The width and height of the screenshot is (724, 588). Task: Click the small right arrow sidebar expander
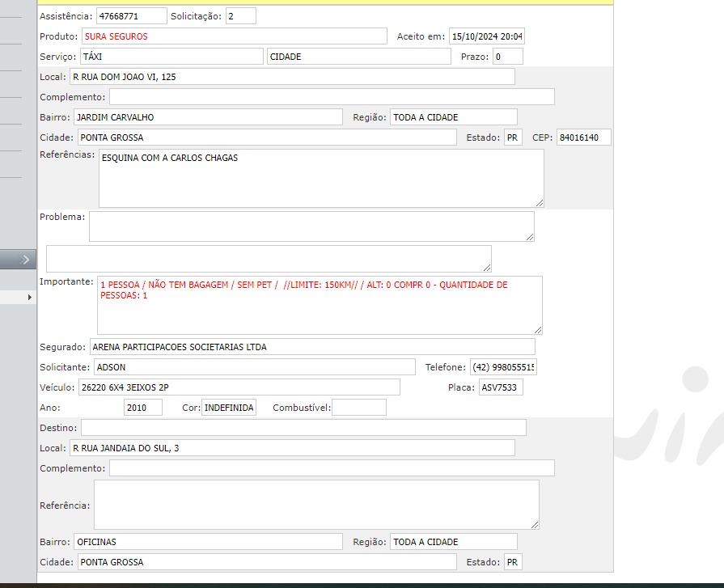click(x=30, y=297)
